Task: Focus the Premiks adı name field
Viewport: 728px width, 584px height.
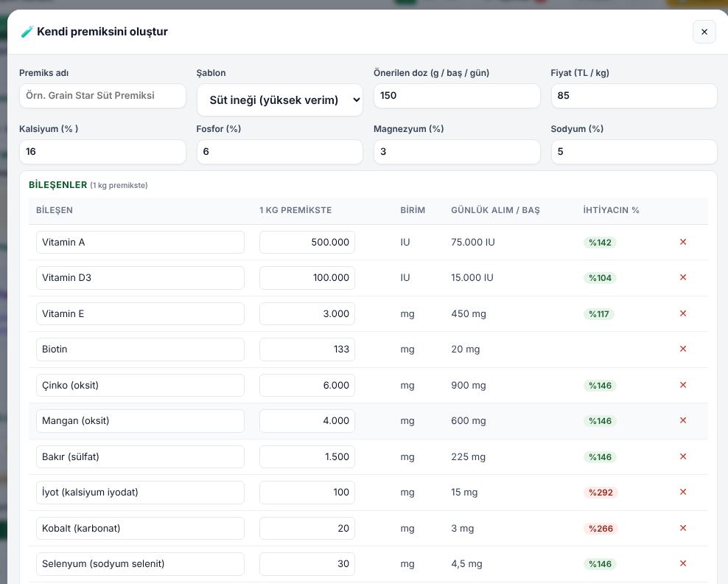Action: (x=102, y=96)
